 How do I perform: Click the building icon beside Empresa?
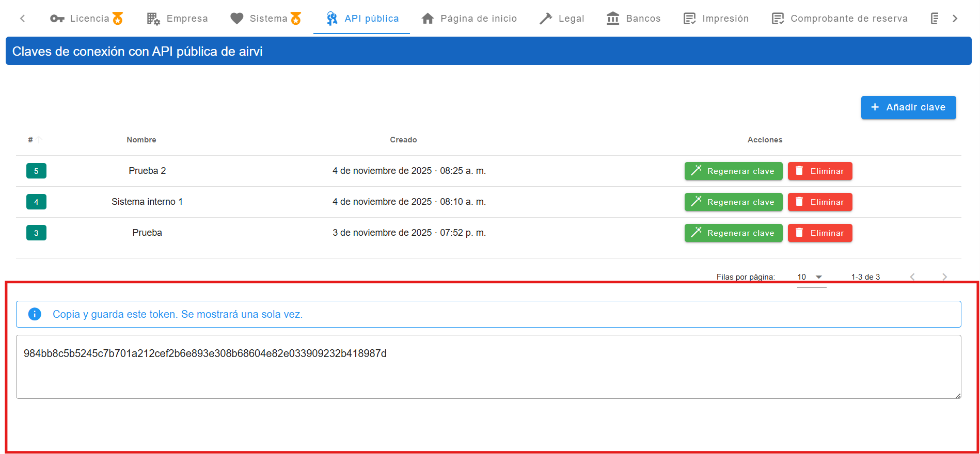(153, 19)
